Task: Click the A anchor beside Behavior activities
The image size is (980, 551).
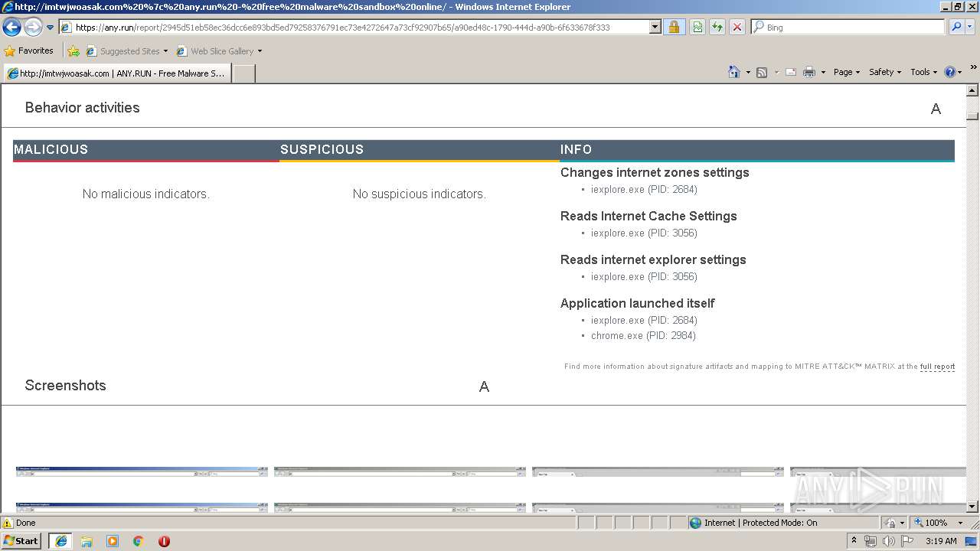Action: [936, 109]
